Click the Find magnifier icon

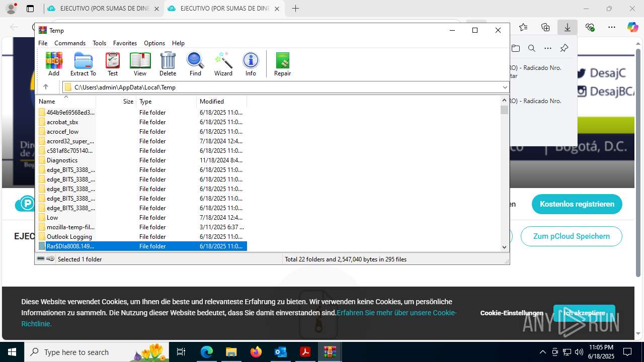[x=195, y=64]
